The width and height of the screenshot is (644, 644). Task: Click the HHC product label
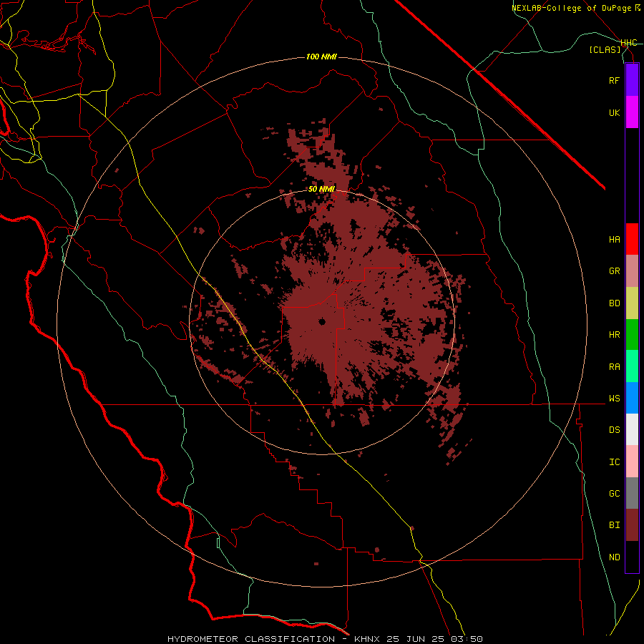click(x=629, y=43)
